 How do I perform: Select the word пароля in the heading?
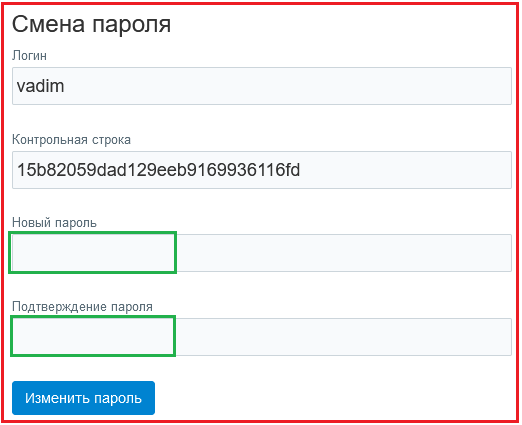click(x=131, y=25)
